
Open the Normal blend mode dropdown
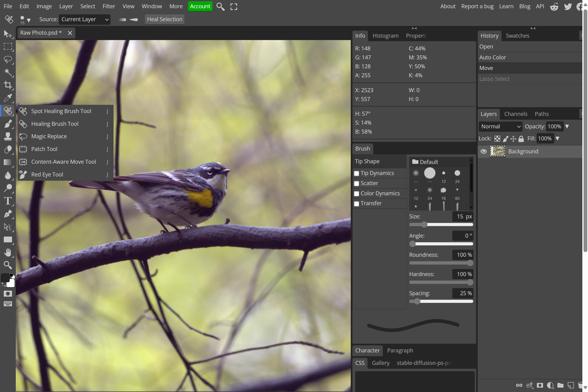pos(500,127)
